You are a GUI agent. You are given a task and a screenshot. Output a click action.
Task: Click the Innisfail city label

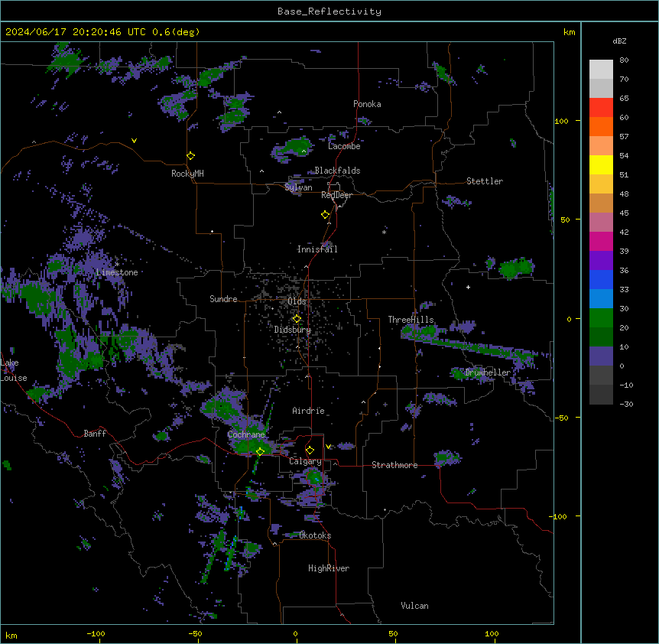[317, 249]
